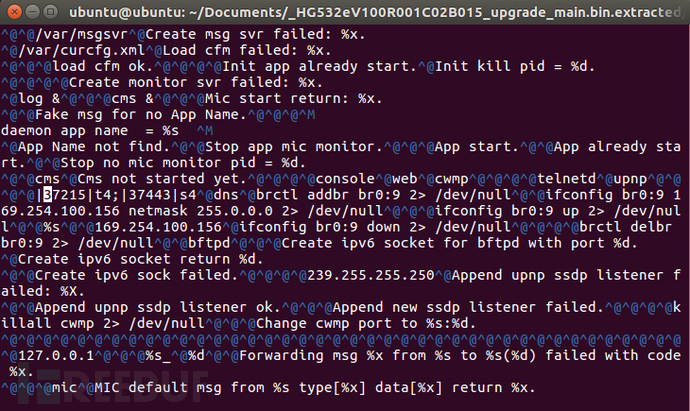690x411 pixels.
Task: Minimize the terminal window
Action: click(33, 12)
